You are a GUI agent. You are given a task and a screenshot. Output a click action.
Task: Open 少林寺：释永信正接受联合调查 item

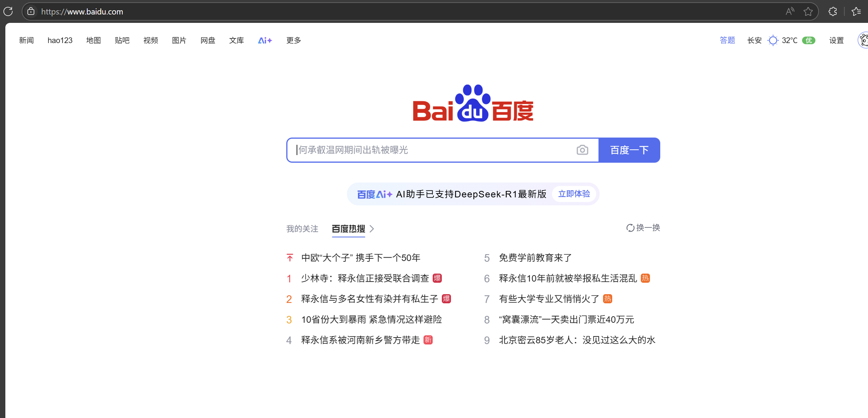365,279
